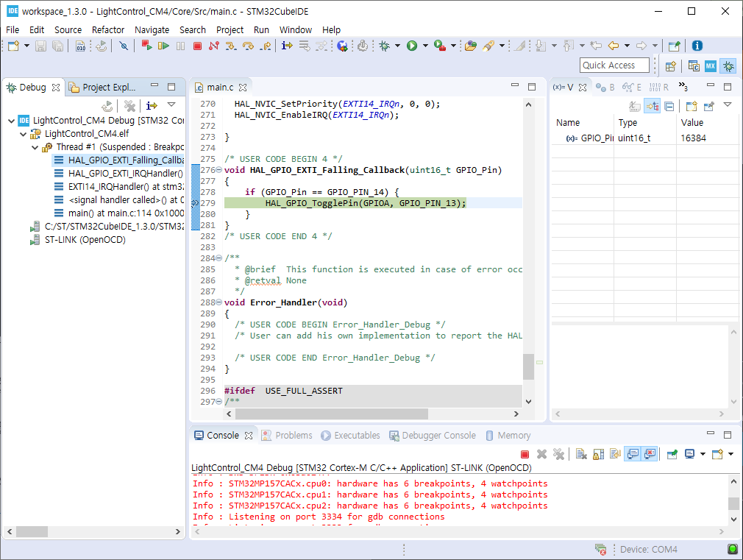This screenshot has height=560, width=743.
Task: Switch to the Project Explorer tab
Action: [x=102, y=88]
